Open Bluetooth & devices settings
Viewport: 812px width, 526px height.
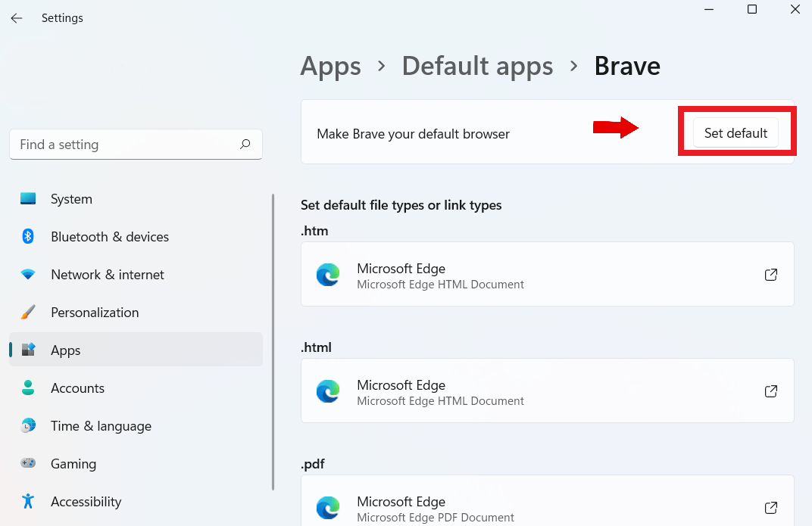click(28, 236)
